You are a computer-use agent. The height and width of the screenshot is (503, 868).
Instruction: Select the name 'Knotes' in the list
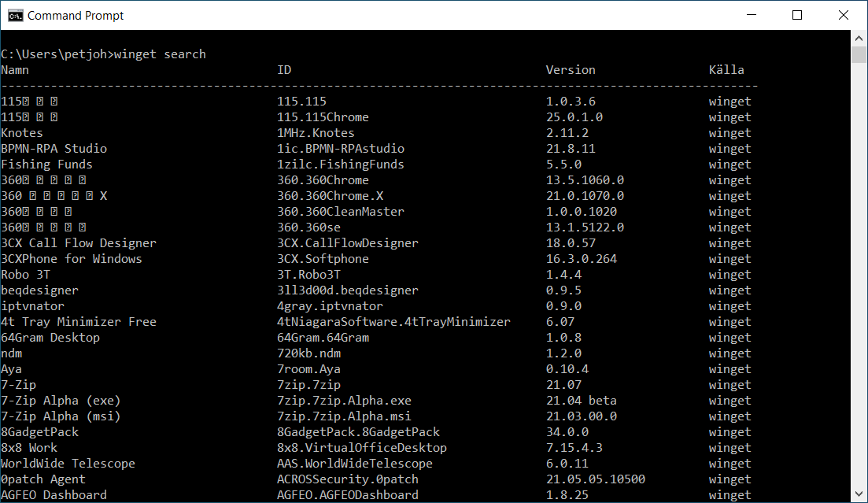22,133
